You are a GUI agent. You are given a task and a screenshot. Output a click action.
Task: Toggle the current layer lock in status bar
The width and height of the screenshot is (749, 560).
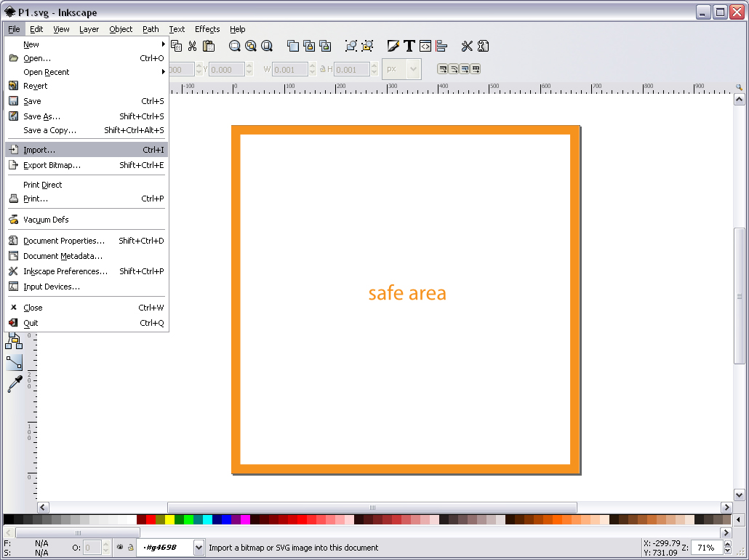132,547
